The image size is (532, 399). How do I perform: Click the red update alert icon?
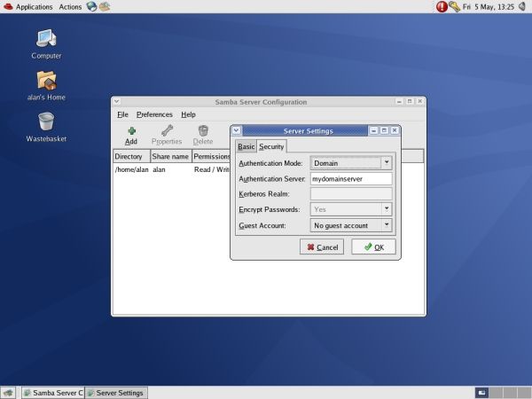pyautogui.click(x=442, y=6)
